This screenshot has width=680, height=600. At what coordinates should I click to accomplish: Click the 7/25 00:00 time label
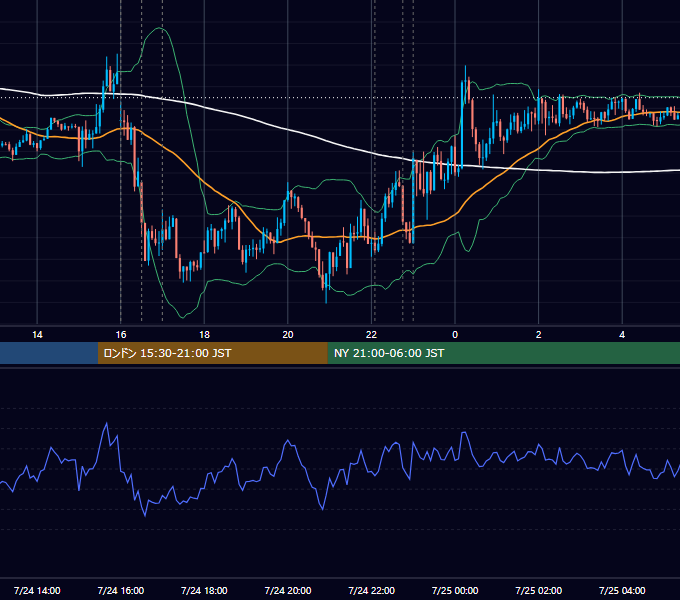pos(455,590)
